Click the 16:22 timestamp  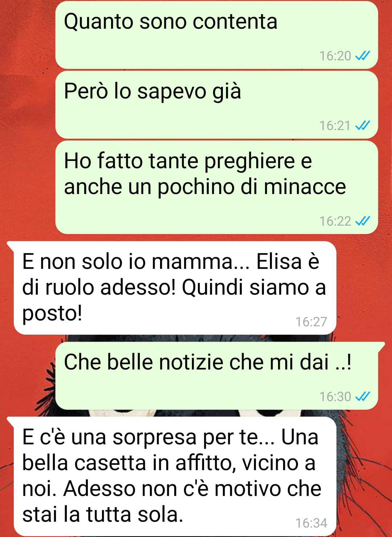[x=335, y=221]
